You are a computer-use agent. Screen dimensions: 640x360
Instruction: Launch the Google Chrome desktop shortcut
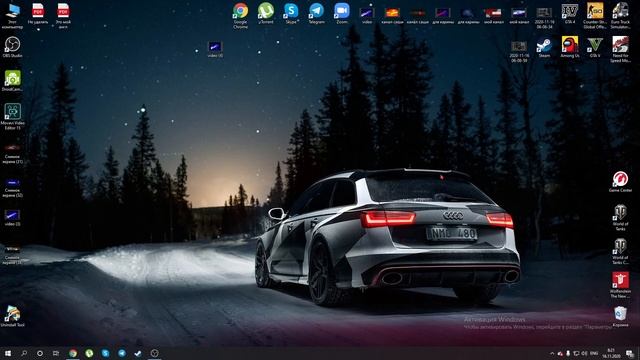(240, 16)
